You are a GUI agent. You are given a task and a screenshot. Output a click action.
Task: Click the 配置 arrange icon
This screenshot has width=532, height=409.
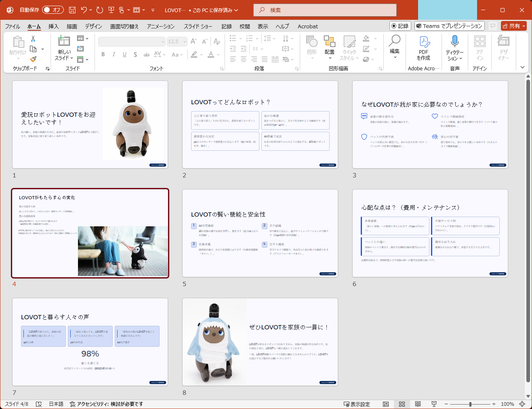(330, 47)
